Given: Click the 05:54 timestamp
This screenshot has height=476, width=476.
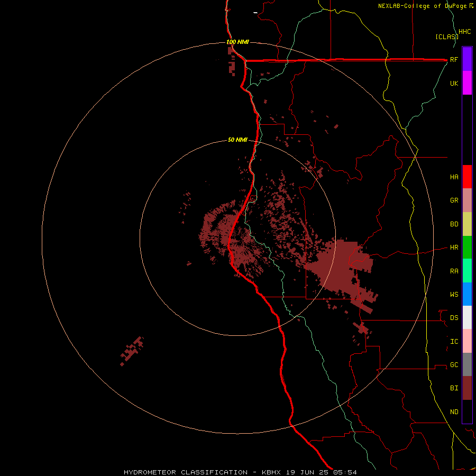Looking at the screenshot, I should pyautogui.click(x=345, y=472).
